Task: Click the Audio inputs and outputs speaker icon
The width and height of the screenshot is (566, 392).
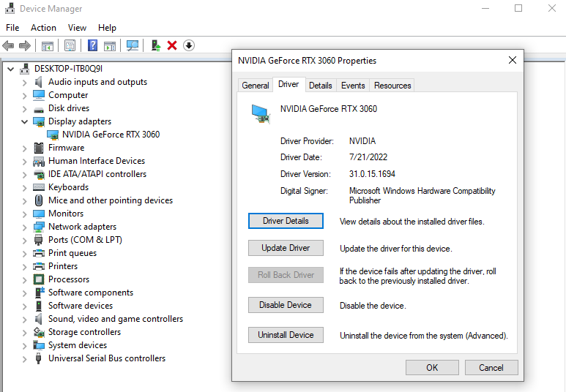Action: 39,82
